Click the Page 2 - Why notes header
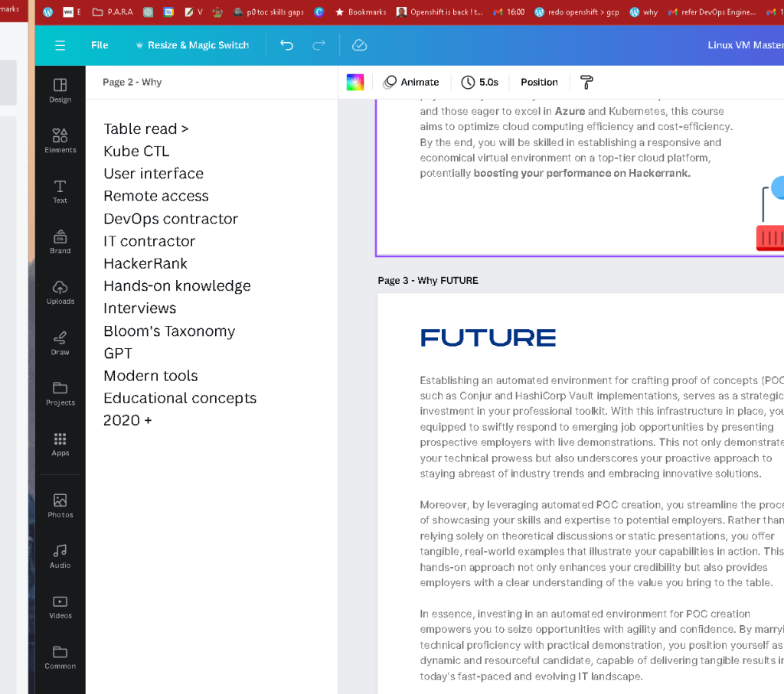Image resolution: width=784 pixels, height=694 pixels. click(132, 83)
